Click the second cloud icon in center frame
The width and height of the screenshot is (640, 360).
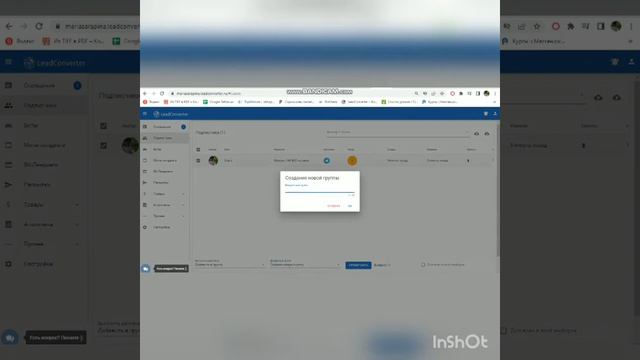(487, 133)
